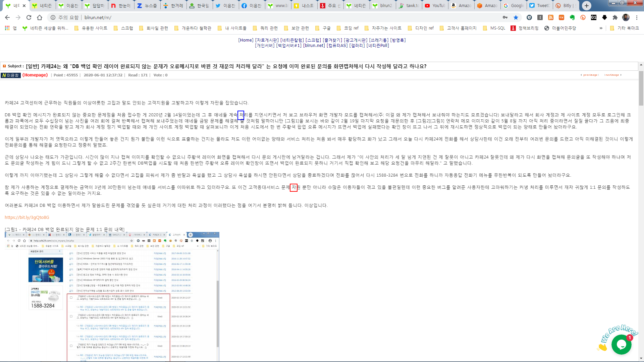Switch to the Google tab
This screenshot has height=362, width=644.
pyautogui.click(x=513, y=6)
